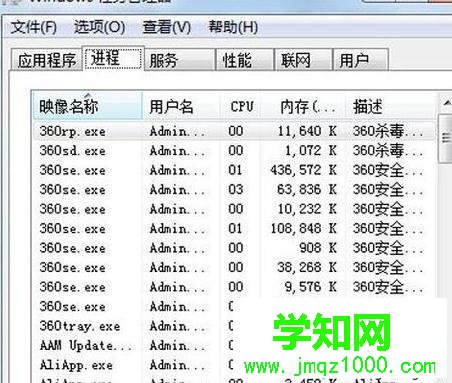Viewport: 452px width, 383px height.
Task: Sort processes by the CPU column header
Action: pos(240,106)
